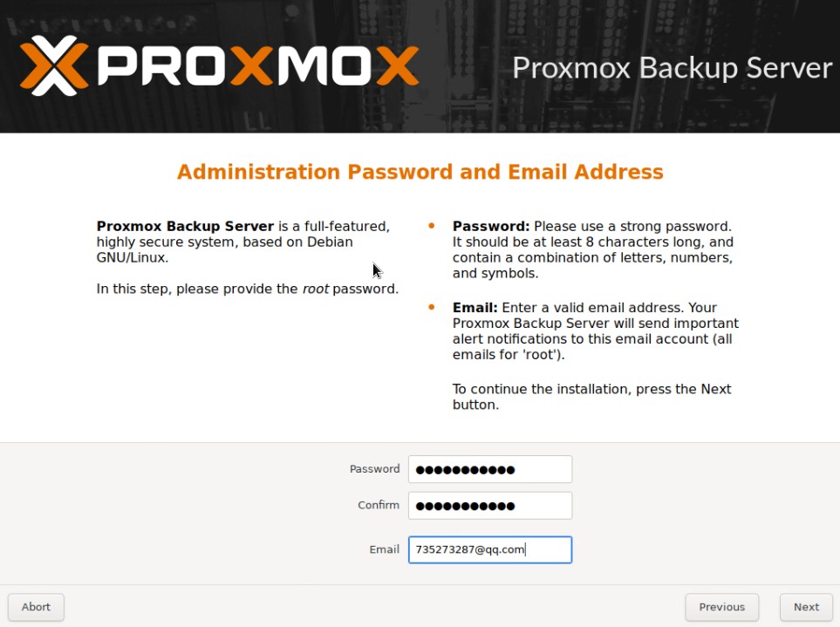Click the italic word root
The image size is (840, 627).
316,289
